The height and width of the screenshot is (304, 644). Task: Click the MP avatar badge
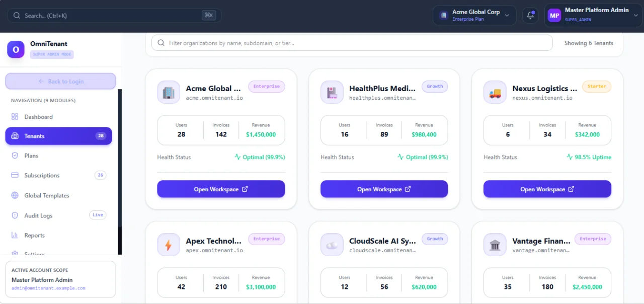click(x=554, y=16)
